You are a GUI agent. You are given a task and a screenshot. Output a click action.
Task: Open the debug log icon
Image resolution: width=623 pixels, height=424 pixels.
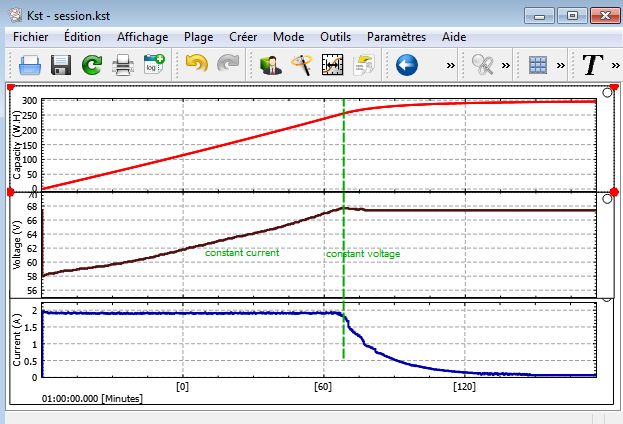point(154,66)
